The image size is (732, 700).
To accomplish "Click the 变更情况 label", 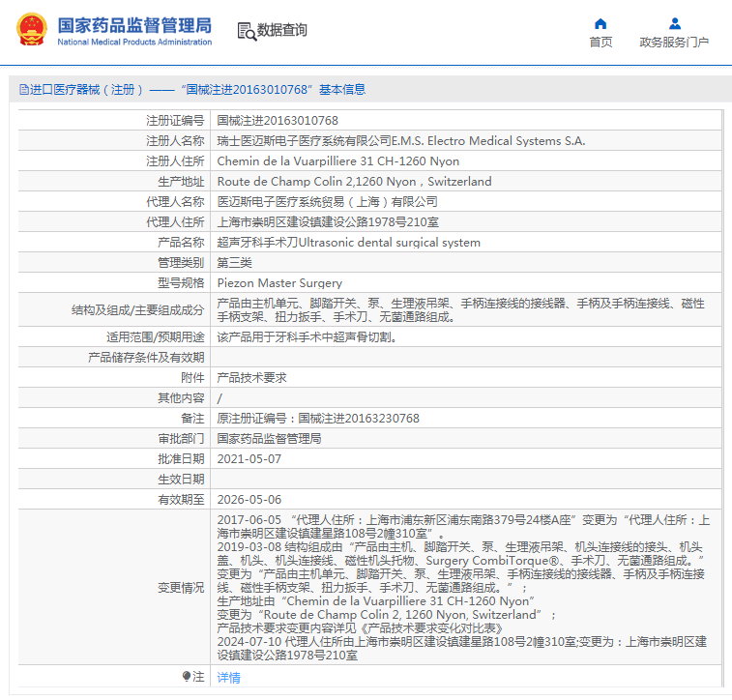I will [x=181, y=588].
